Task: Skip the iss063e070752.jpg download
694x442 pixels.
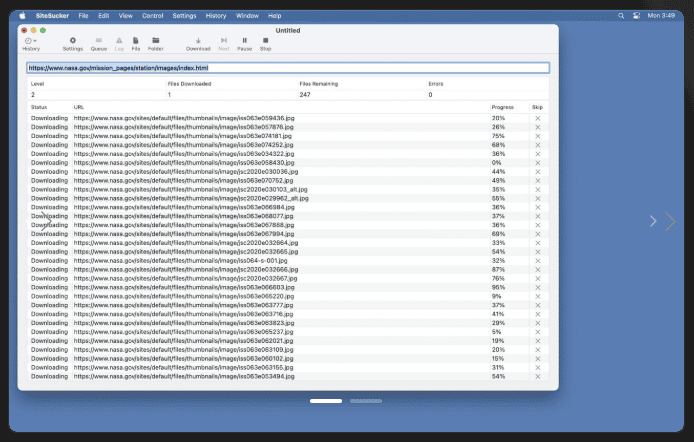Action: (538, 181)
